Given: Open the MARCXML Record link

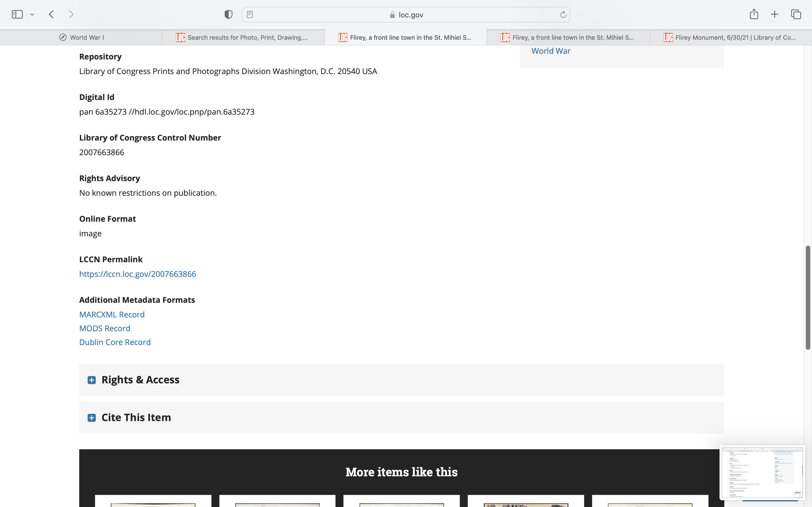Looking at the screenshot, I should 112,315.
